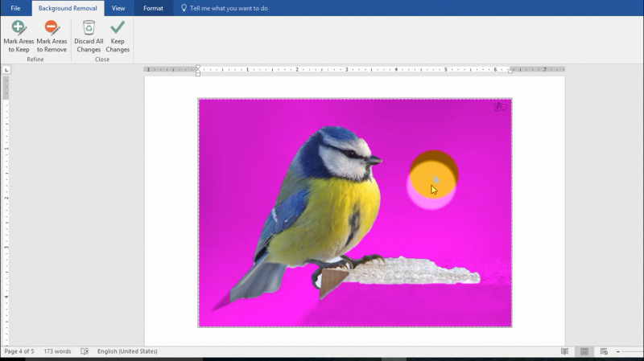This screenshot has width=644, height=361.
Task: Open the Format tab
Action: [153, 8]
